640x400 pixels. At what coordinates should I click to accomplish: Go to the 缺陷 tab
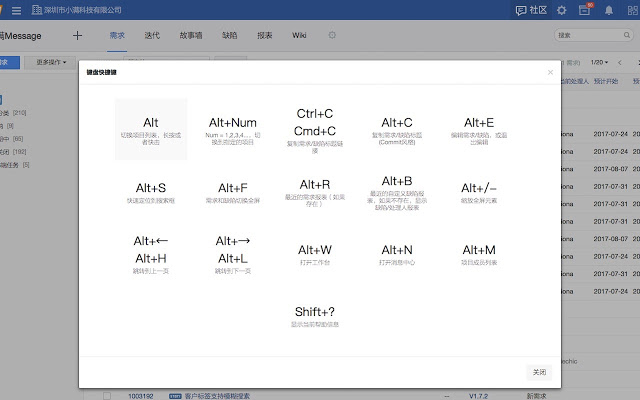point(230,35)
